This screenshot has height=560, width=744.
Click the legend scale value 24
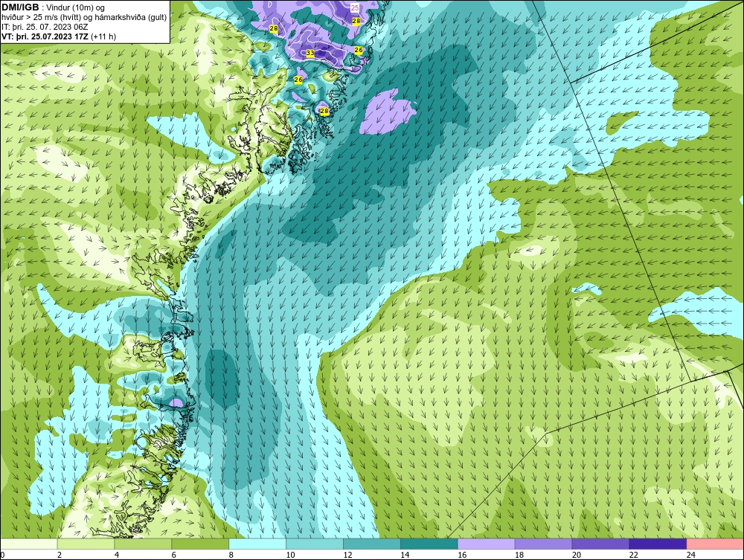(691, 555)
